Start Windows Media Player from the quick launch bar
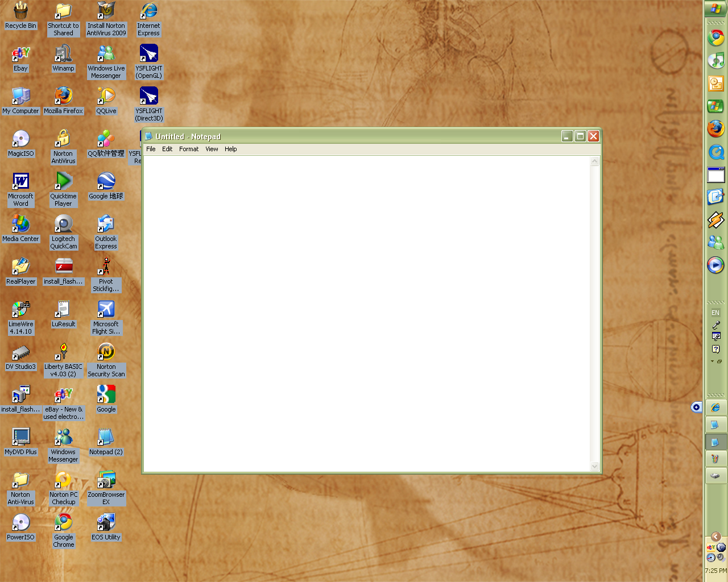The width and height of the screenshot is (728, 582). coord(715,265)
